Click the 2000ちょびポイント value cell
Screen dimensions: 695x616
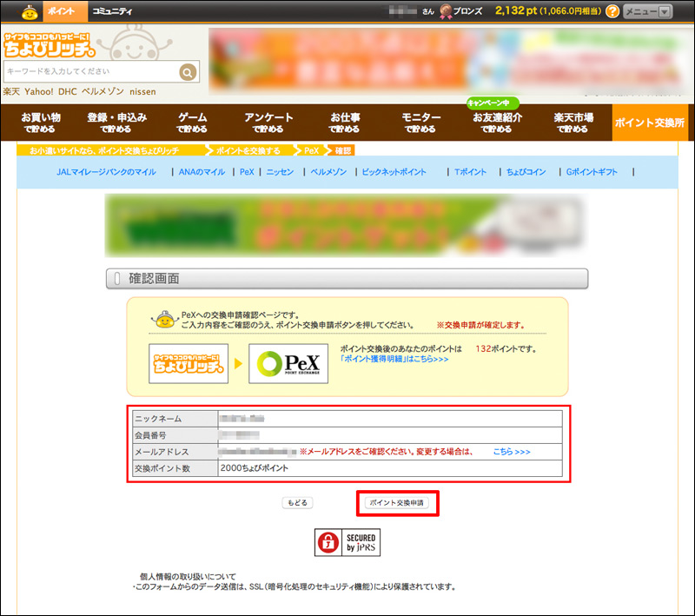click(x=390, y=468)
